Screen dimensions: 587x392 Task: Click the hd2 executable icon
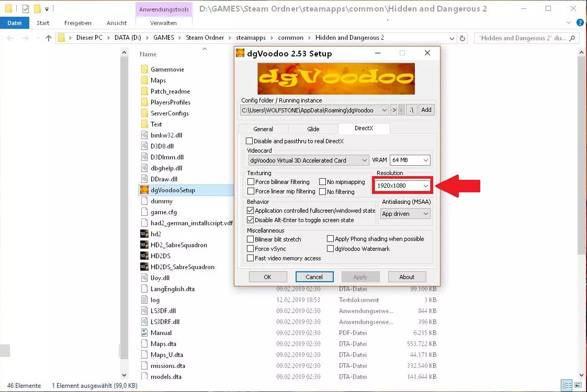coord(144,234)
